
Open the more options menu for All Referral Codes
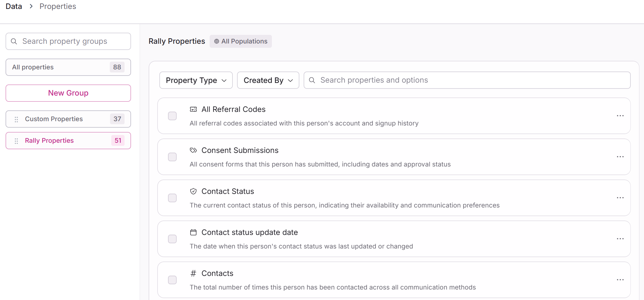point(620,116)
